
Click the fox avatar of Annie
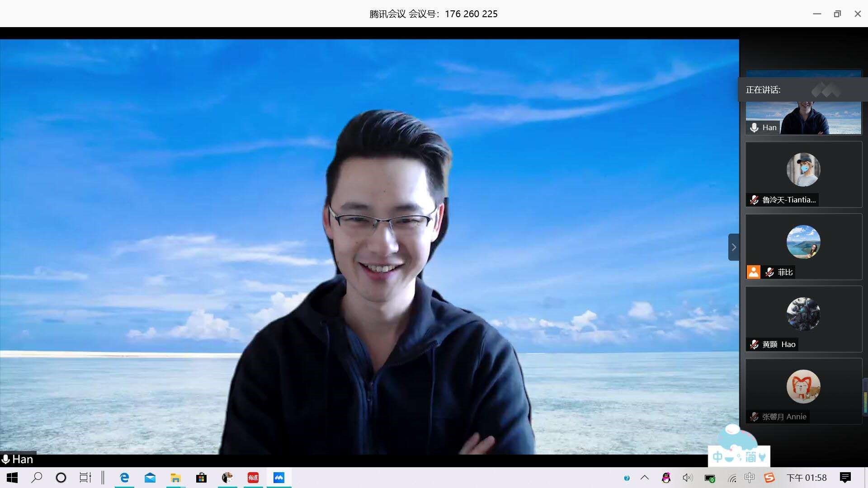click(803, 387)
